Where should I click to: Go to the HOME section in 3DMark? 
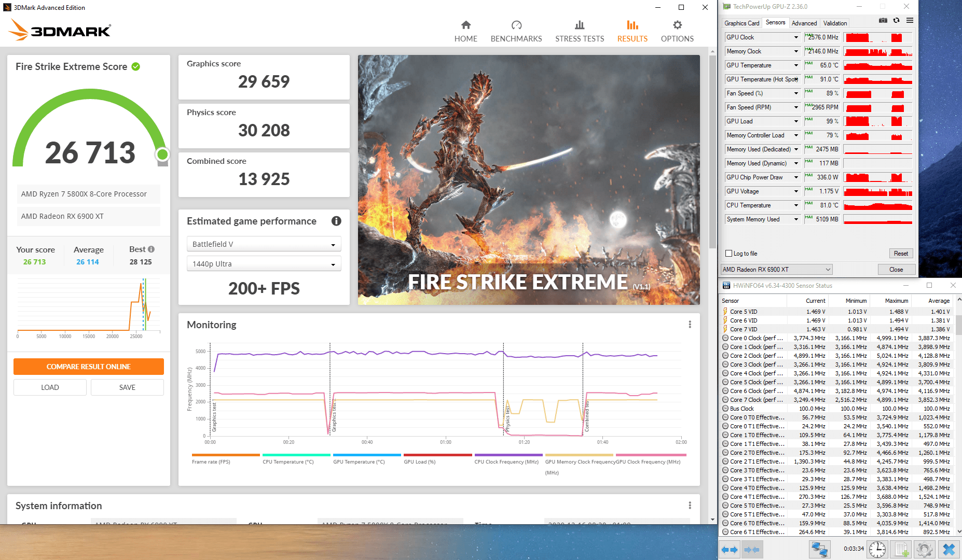465,31
